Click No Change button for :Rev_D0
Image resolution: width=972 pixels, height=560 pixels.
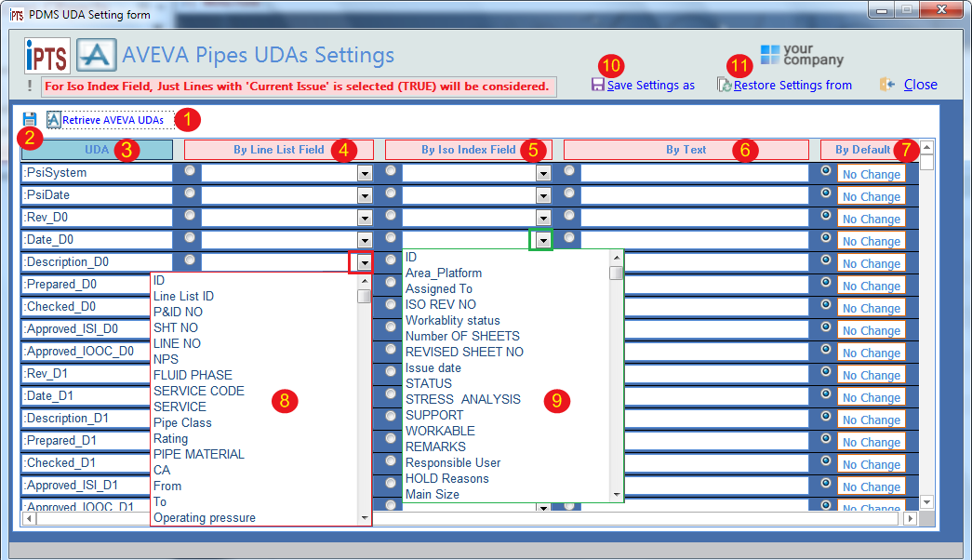[x=871, y=219]
